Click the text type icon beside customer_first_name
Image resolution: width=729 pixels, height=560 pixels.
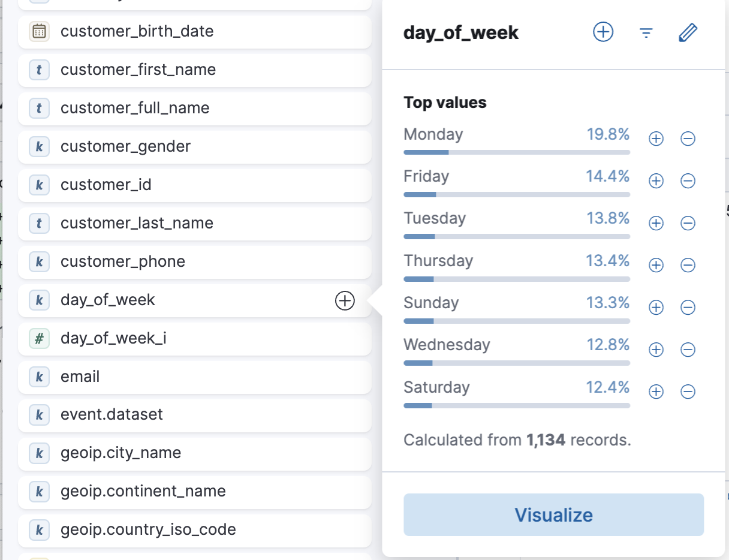pos(39,70)
